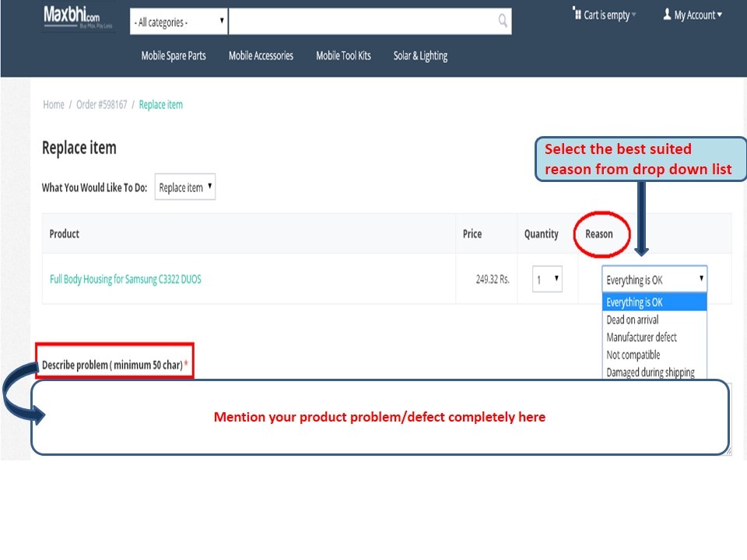Click the shopping cart icon
Screen dimensions: 747x560
[577, 14]
